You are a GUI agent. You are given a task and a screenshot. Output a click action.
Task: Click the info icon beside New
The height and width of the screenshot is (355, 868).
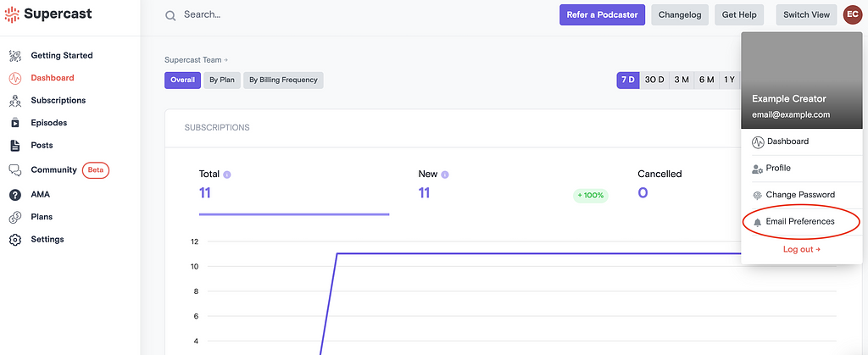click(x=445, y=175)
